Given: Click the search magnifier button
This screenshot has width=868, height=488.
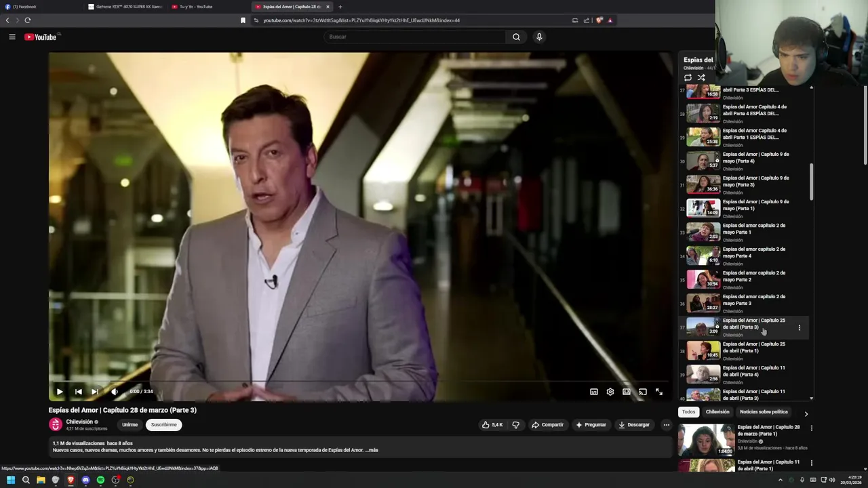Looking at the screenshot, I should coord(516,37).
